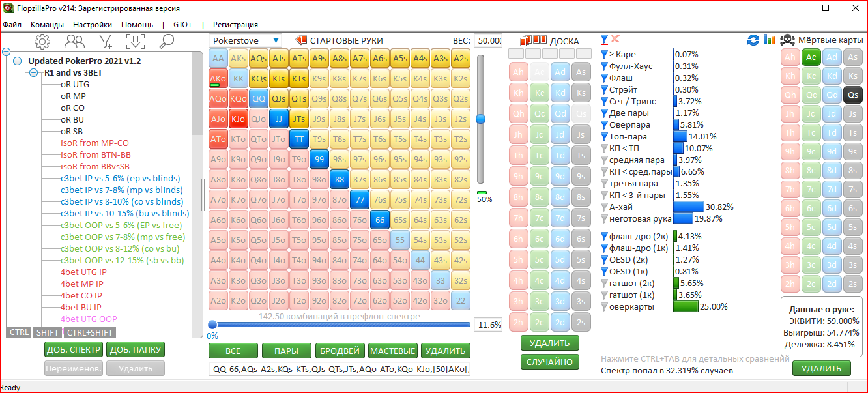868x393 pixels.
Task: Toggle filter funnel for Оверпара
Action: [603, 125]
